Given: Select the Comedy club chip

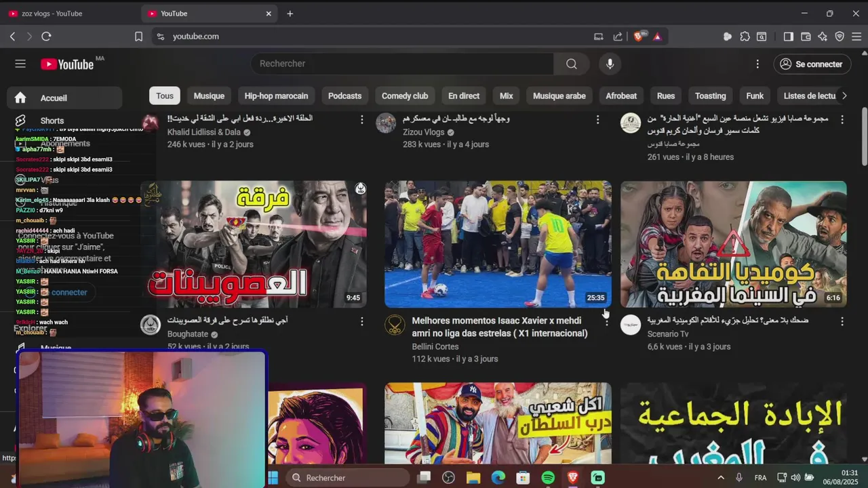Looking at the screenshot, I should click(x=405, y=96).
